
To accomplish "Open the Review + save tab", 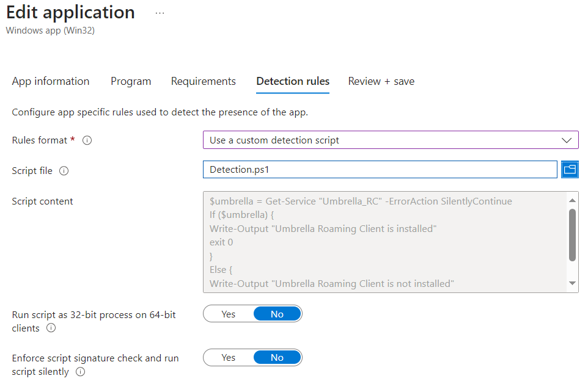I will coord(381,81).
